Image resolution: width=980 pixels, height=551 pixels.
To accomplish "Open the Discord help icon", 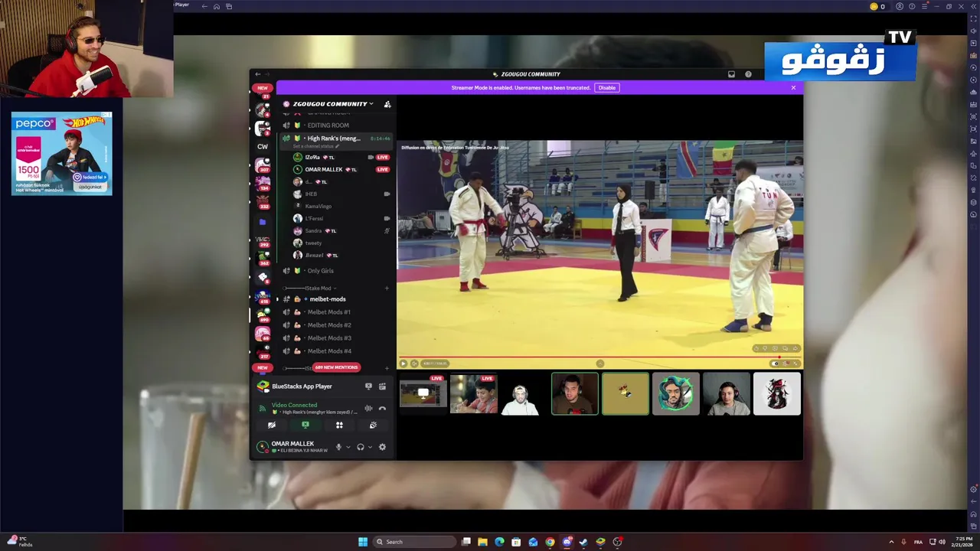I will click(x=748, y=74).
